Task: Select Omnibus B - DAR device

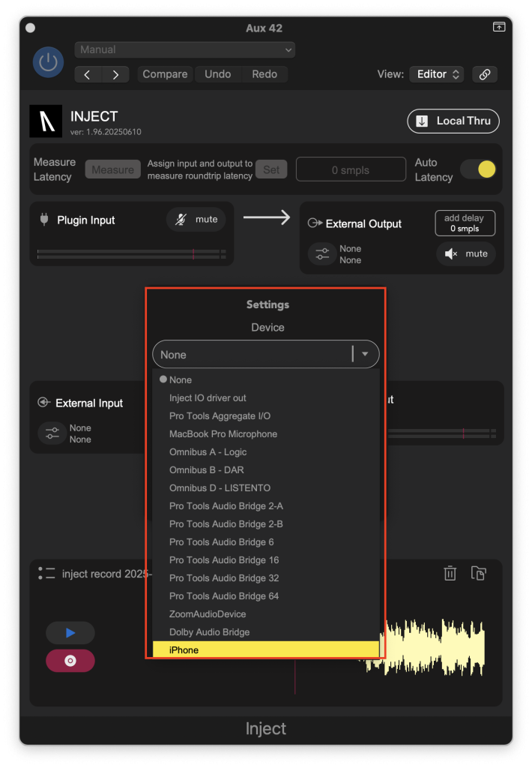Action: click(266, 469)
